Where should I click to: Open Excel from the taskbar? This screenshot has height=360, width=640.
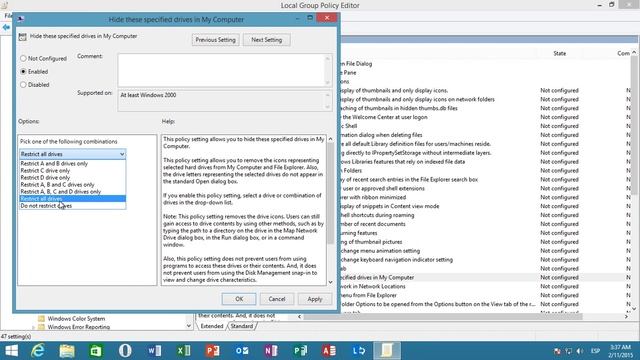184,351
